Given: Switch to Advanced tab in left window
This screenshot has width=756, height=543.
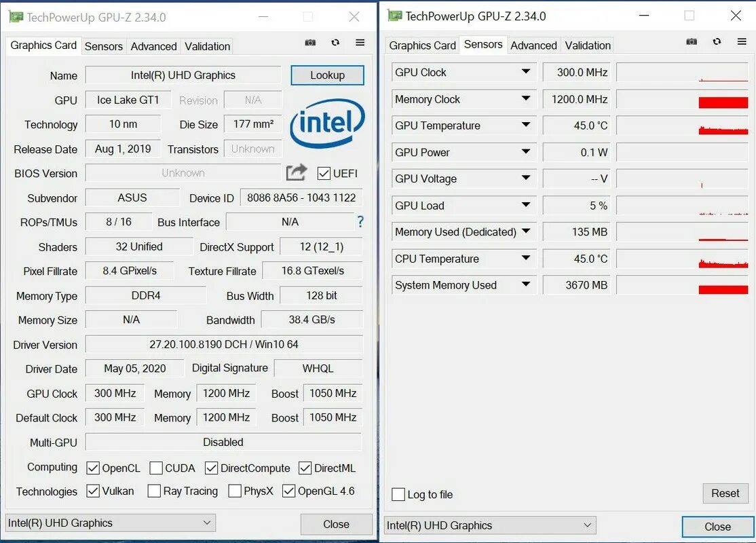Looking at the screenshot, I should tap(153, 46).
